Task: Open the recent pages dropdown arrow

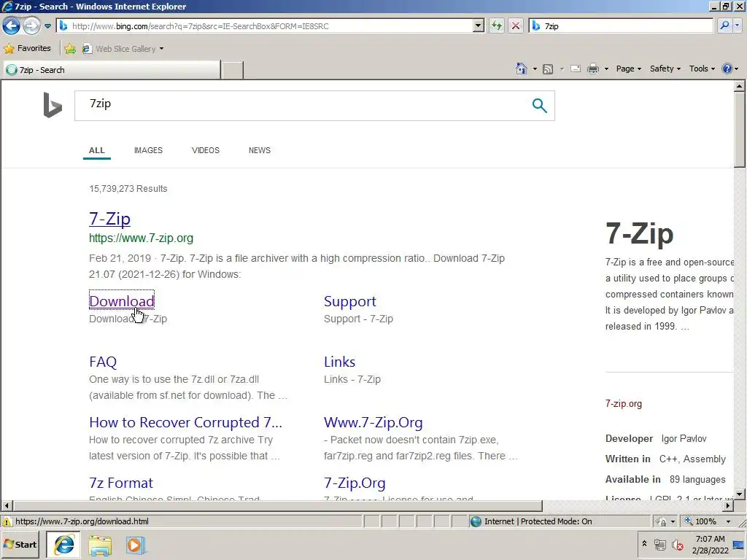Action: pos(47,26)
